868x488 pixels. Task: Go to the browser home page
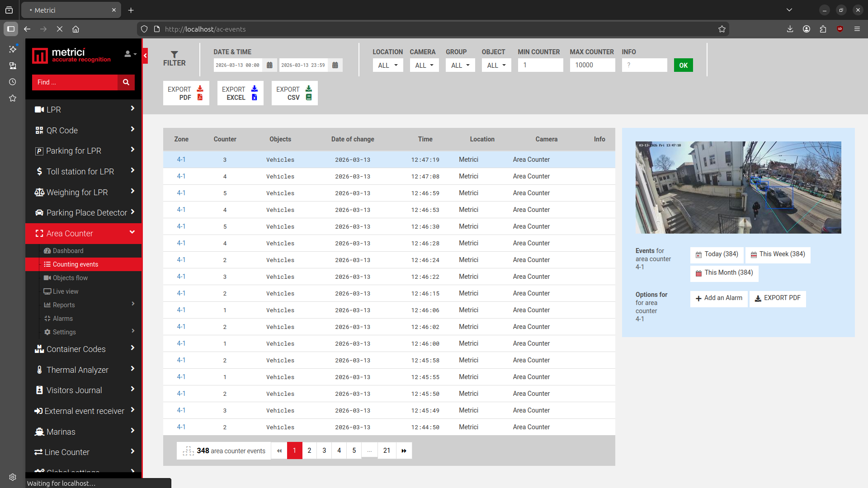(75, 29)
